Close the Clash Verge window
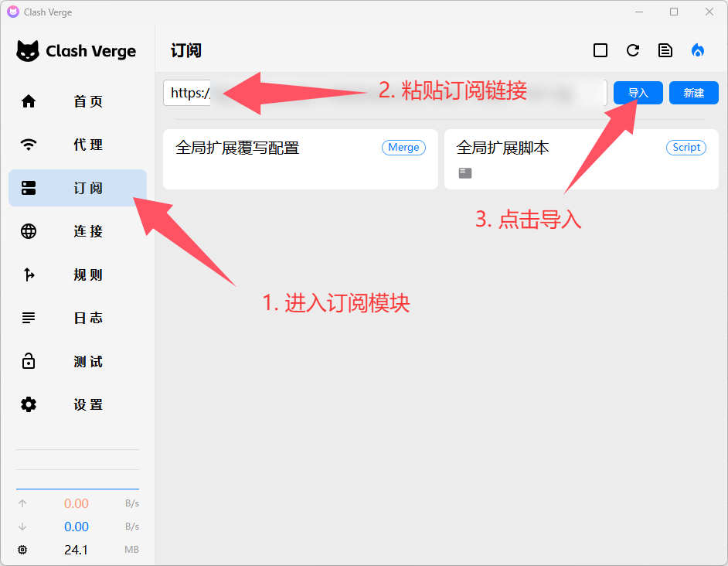Image resolution: width=728 pixels, height=566 pixels. [x=709, y=12]
